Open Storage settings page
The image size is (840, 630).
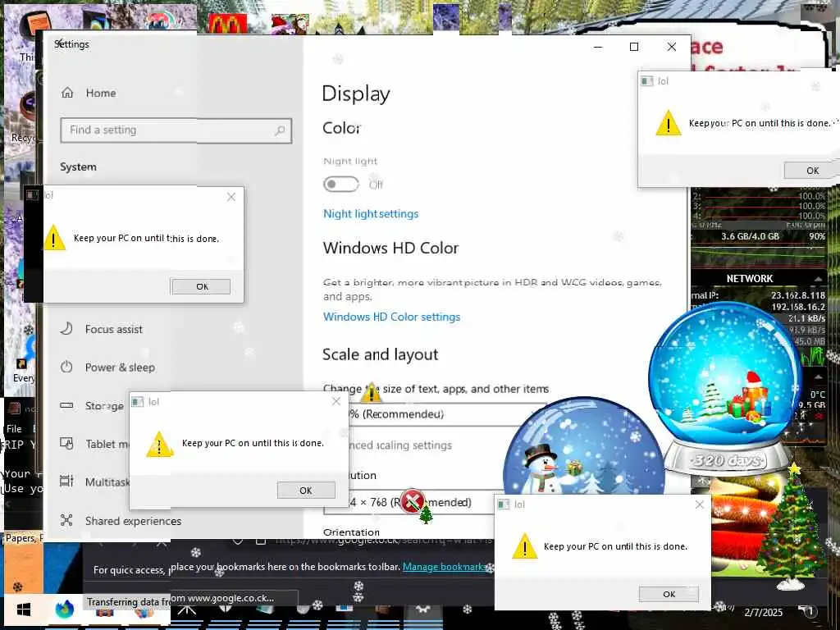coord(92,405)
